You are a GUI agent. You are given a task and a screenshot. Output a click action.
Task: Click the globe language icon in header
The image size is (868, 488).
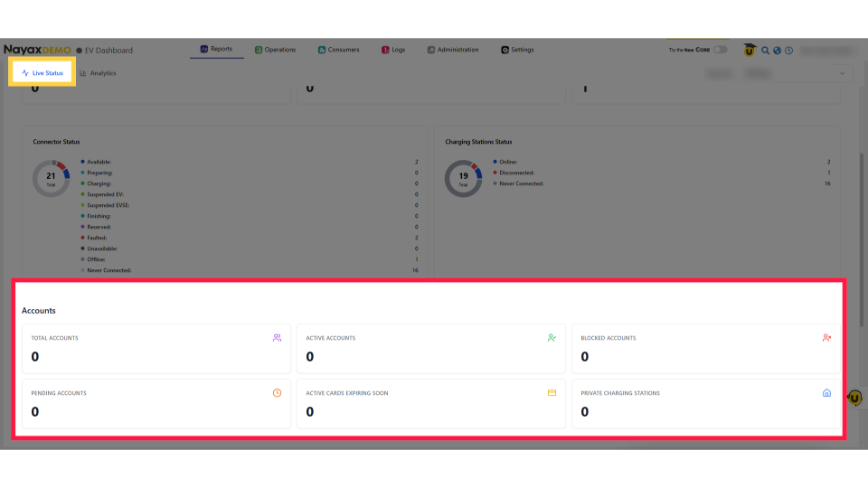(777, 51)
